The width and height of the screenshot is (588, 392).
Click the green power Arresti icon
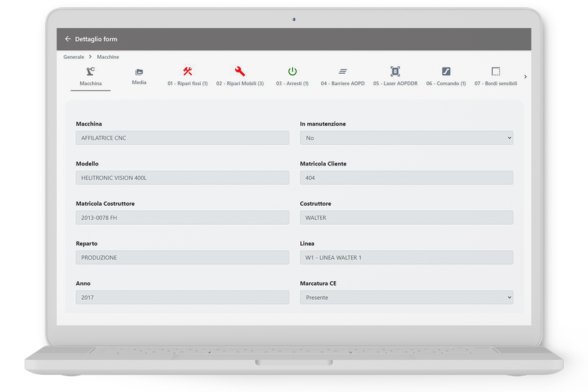292,71
